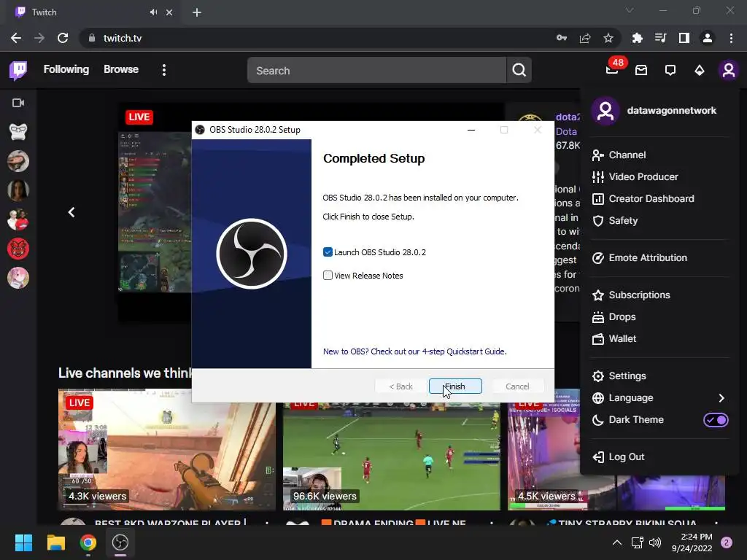Reload the twitch.tv page
Viewport: 747px width, 560px height.
(63, 38)
